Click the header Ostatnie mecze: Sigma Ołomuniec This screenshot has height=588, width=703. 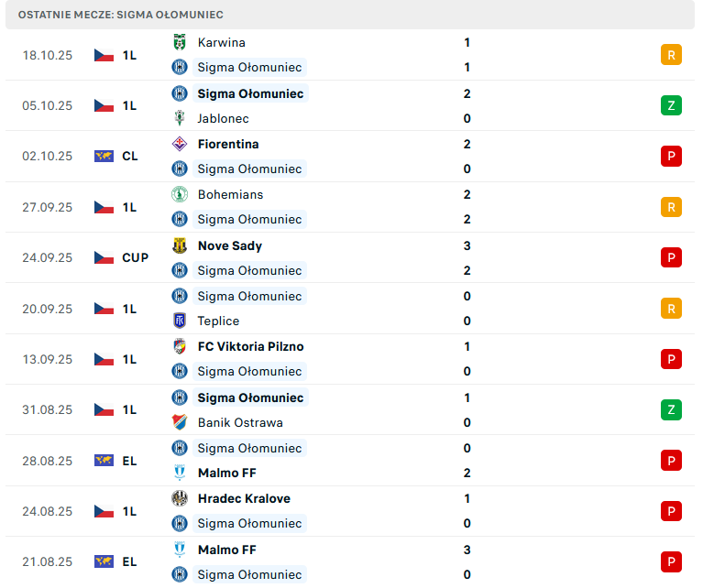(121, 15)
